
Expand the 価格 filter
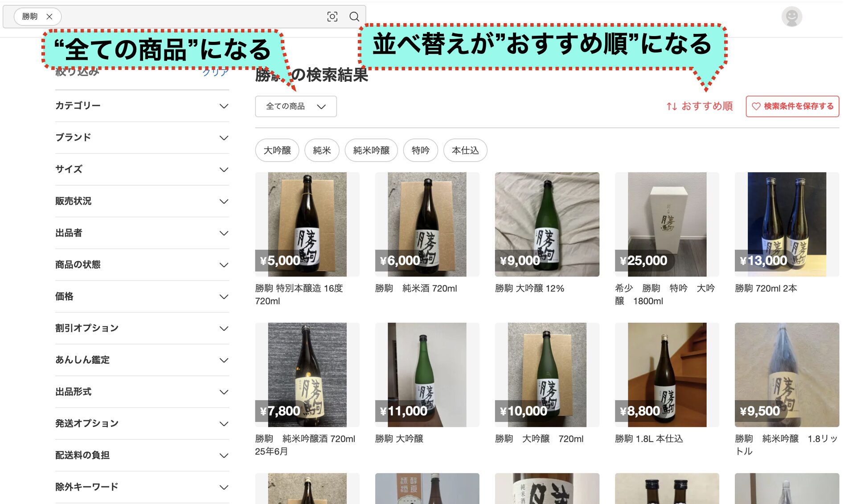coord(142,297)
